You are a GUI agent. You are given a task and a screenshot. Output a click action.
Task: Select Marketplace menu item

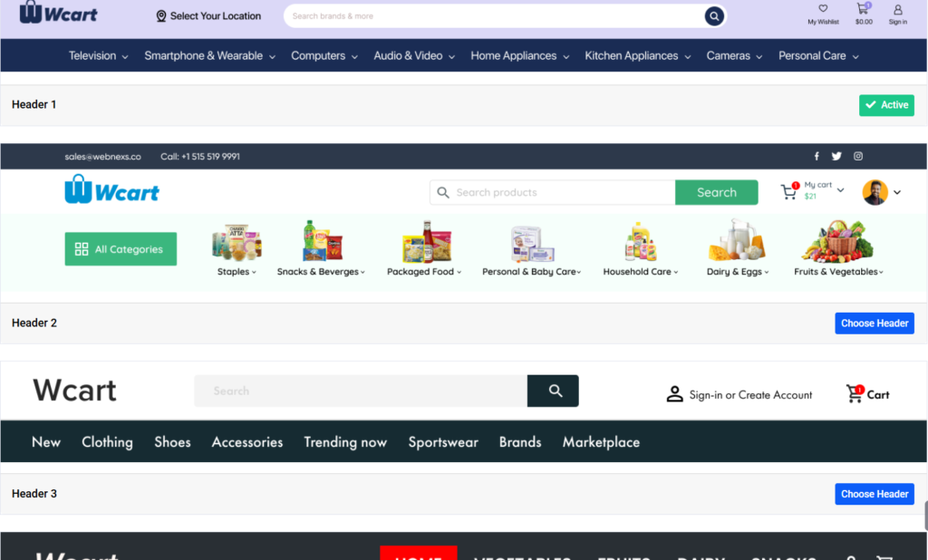click(602, 442)
